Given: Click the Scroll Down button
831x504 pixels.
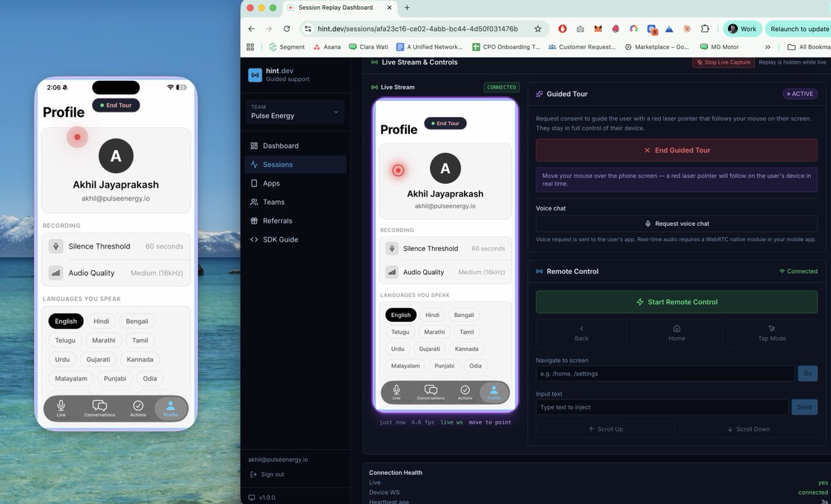Looking at the screenshot, I should click(x=749, y=429).
